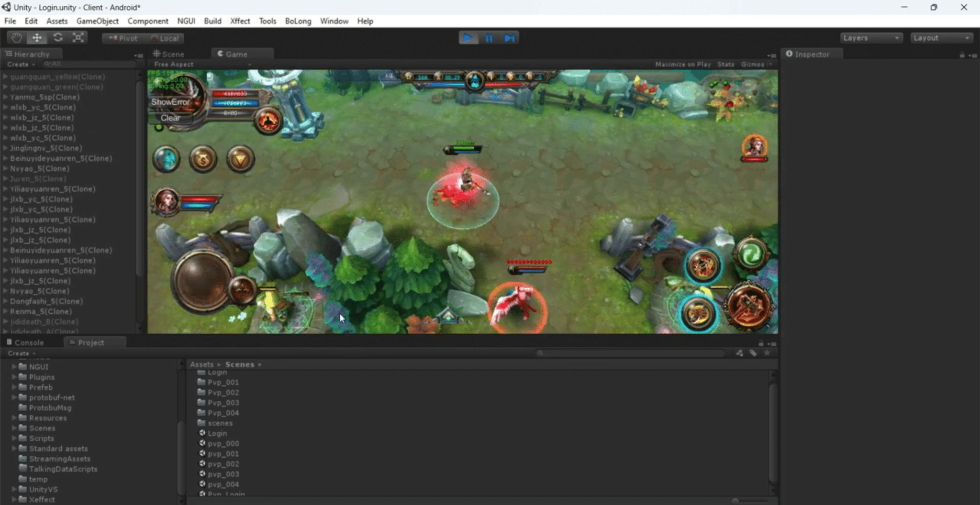
Task: Expand Jinglingnv_5(Clone) in Hierarchy
Action: (5, 148)
